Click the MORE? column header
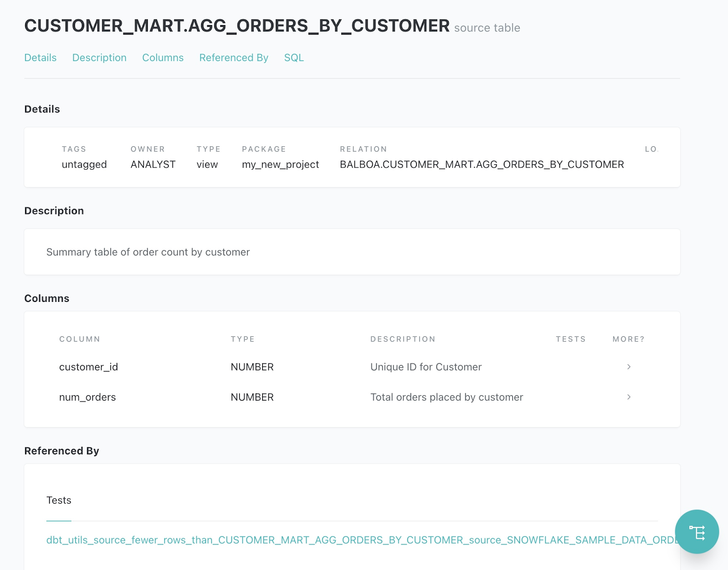The width and height of the screenshot is (728, 570). pos(628,339)
